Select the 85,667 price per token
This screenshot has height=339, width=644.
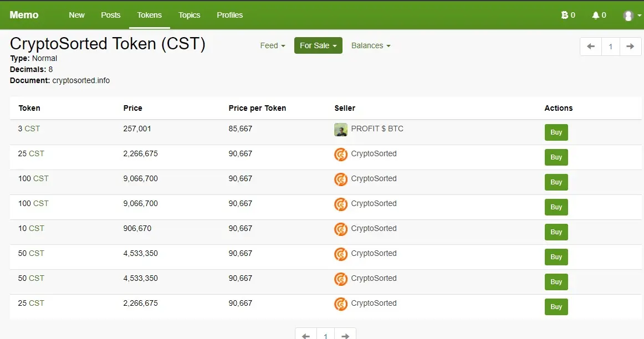click(x=241, y=129)
